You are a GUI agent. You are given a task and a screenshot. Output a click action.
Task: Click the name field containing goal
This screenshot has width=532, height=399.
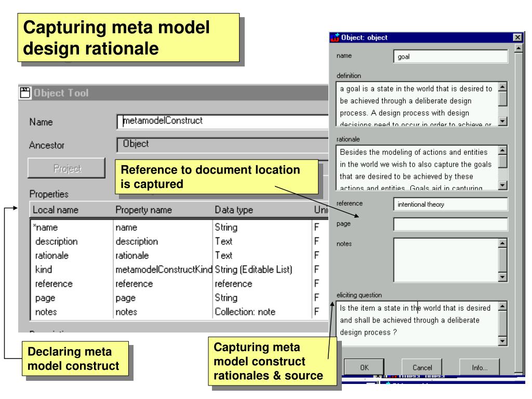pyautogui.click(x=450, y=57)
